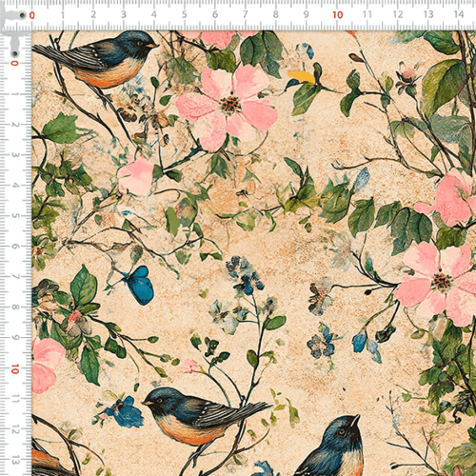
Task: Click number 8 on the vertical ruler
Action: (x=14, y=307)
